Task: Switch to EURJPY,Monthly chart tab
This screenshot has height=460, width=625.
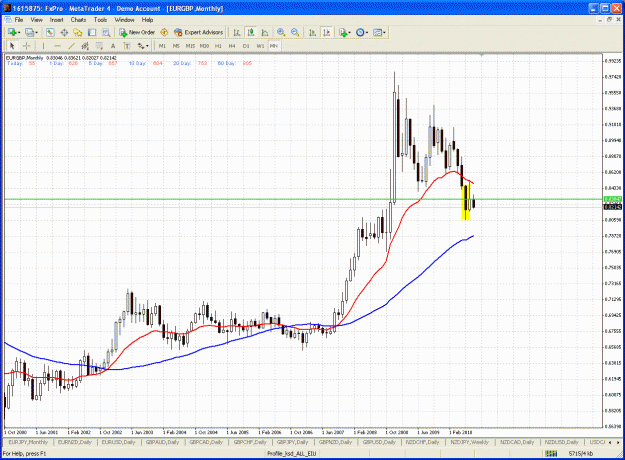Action: point(28,442)
